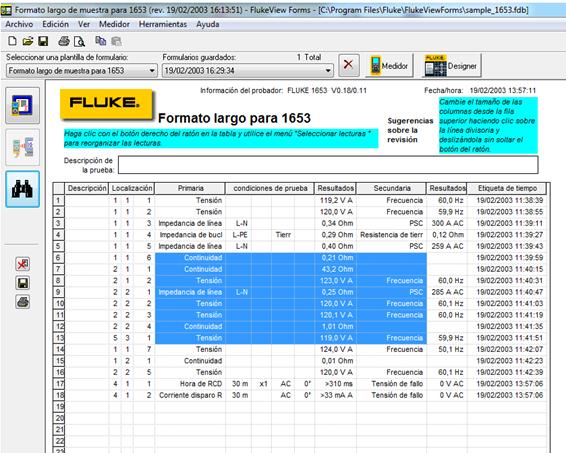Click sidebar delete icon with red X
This screenshot has width=566, height=453.
click(22, 265)
